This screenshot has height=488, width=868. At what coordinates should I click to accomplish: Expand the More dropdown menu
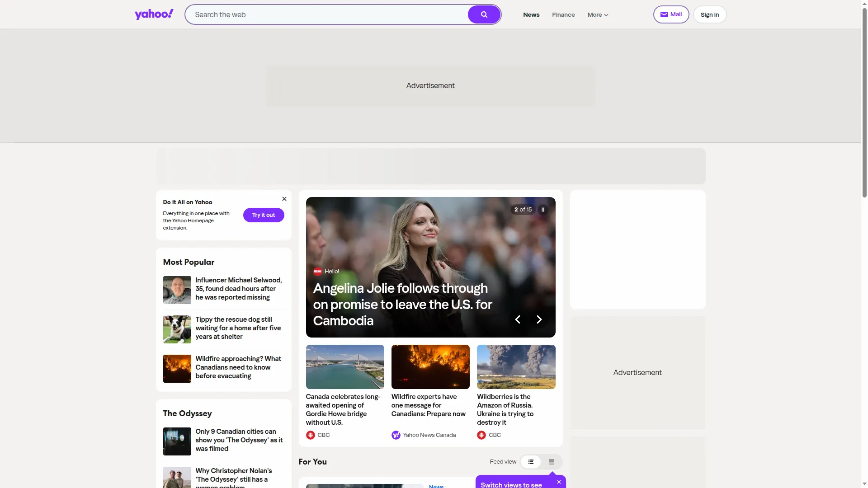598,14
